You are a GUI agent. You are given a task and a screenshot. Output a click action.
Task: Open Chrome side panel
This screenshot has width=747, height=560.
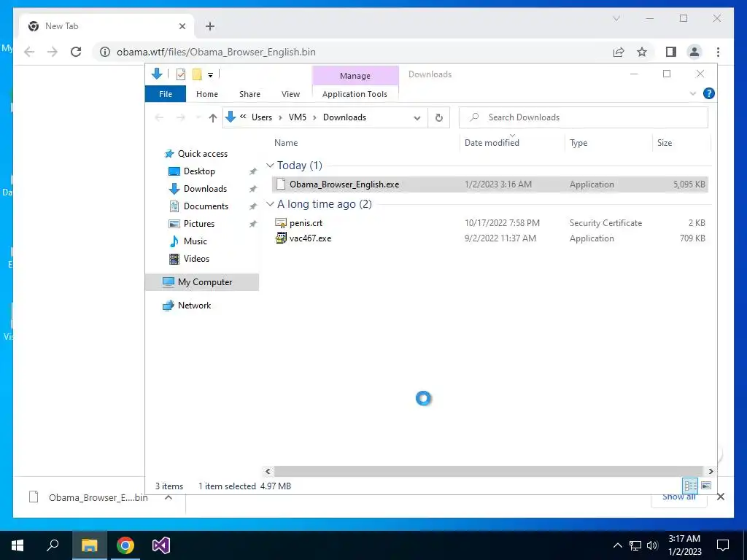point(671,52)
